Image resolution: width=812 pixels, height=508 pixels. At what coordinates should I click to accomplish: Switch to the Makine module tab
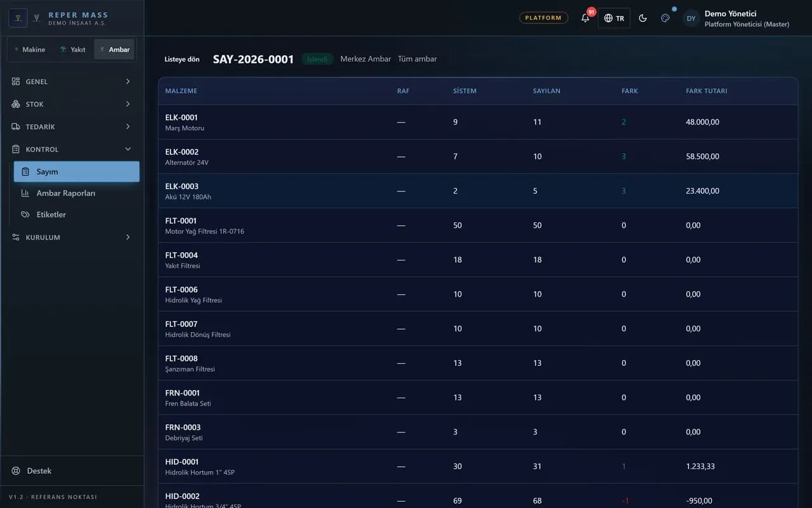coord(29,50)
